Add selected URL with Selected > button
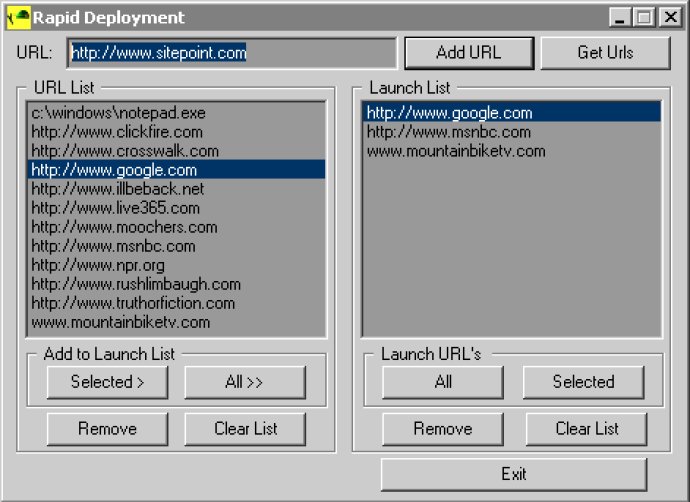This screenshot has width=690, height=502. coord(107,382)
